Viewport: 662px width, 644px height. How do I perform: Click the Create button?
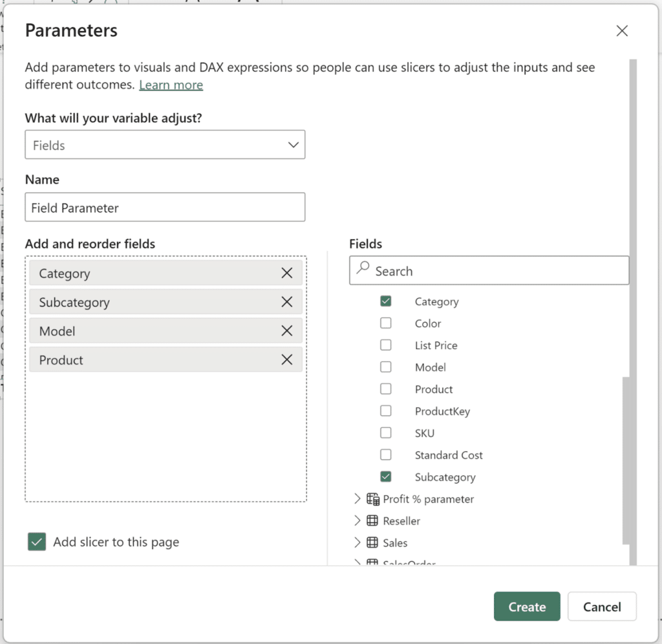click(x=526, y=606)
